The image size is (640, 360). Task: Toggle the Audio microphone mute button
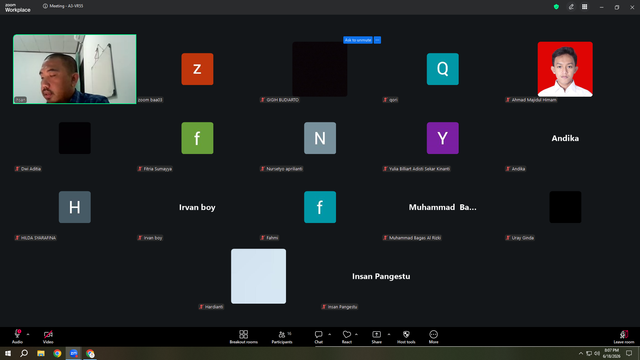tap(17, 337)
